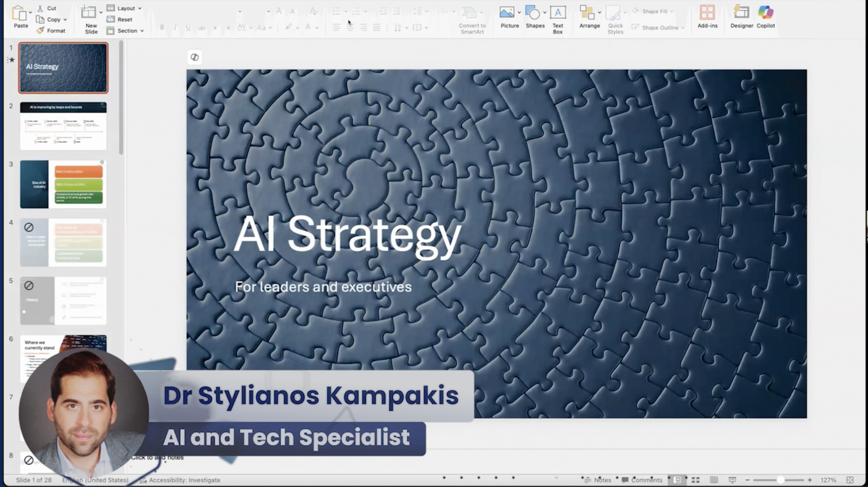The image size is (868, 487).
Task: Click the English (United States) language indicator
Action: click(x=95, y=480)
